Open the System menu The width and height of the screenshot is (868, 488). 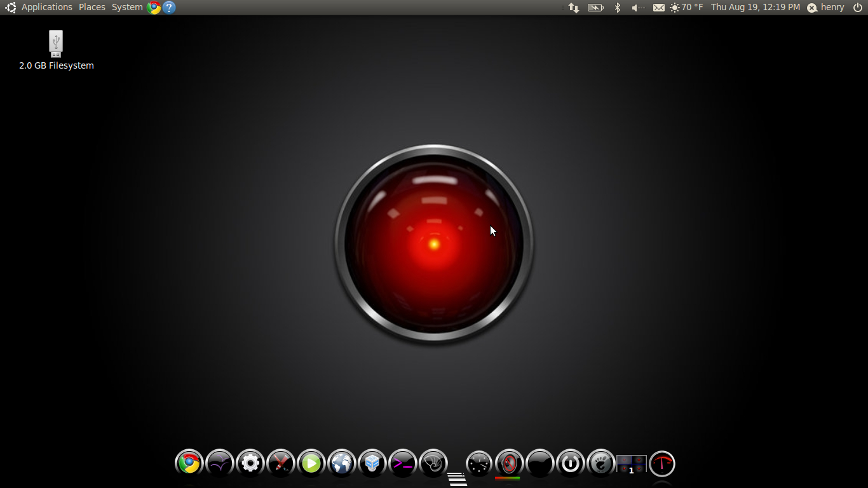point(127,7)
